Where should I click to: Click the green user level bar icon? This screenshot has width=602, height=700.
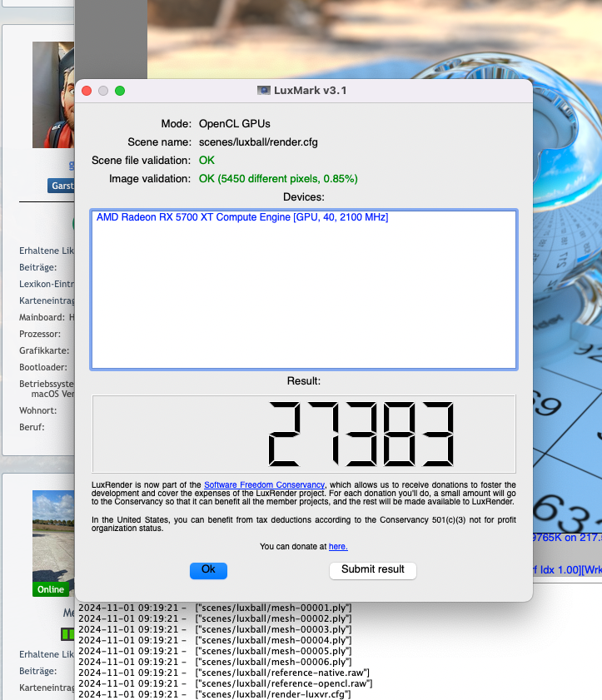67,634
